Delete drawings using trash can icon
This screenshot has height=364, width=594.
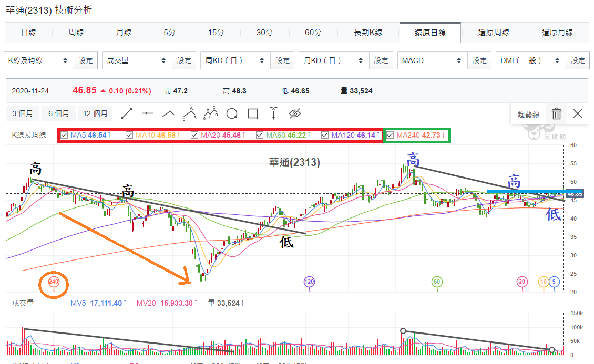click(x=557, y=113)
